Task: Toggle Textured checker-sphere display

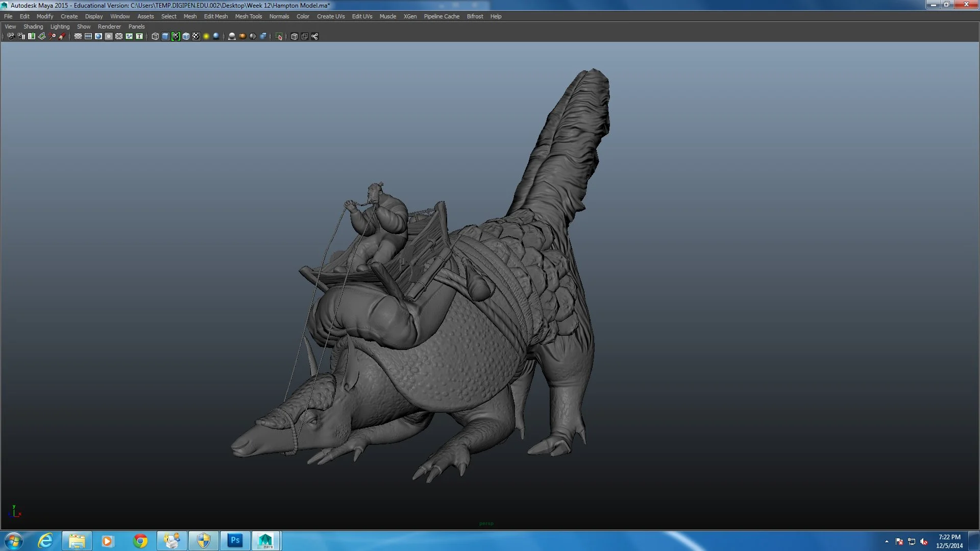Action: (196, 36)
